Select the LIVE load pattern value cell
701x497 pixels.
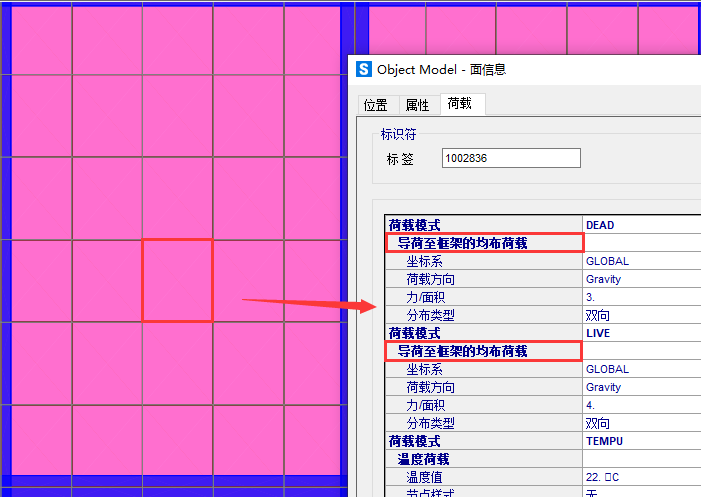(x=640, y=333)
